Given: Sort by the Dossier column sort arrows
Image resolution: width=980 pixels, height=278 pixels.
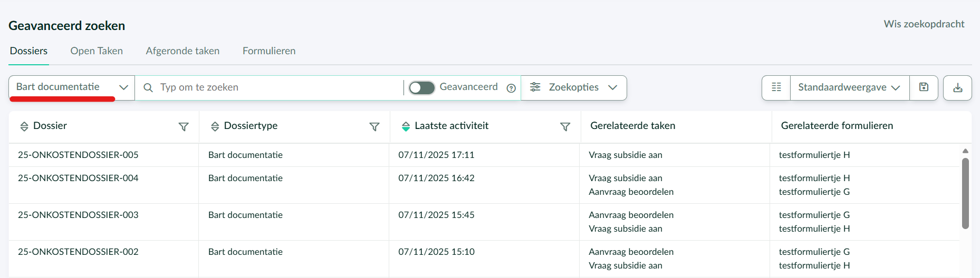Looking at the screenshot, I should tap(24, 126).
